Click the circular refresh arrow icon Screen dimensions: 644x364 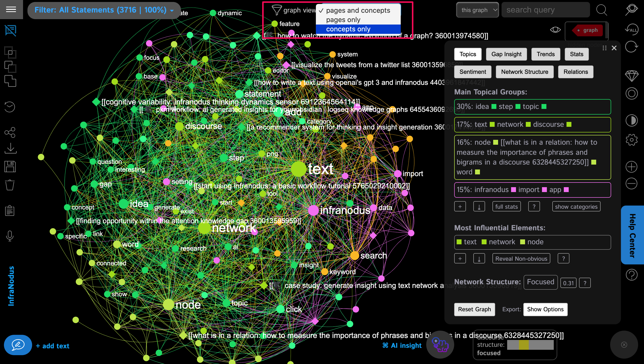point(631,47)
